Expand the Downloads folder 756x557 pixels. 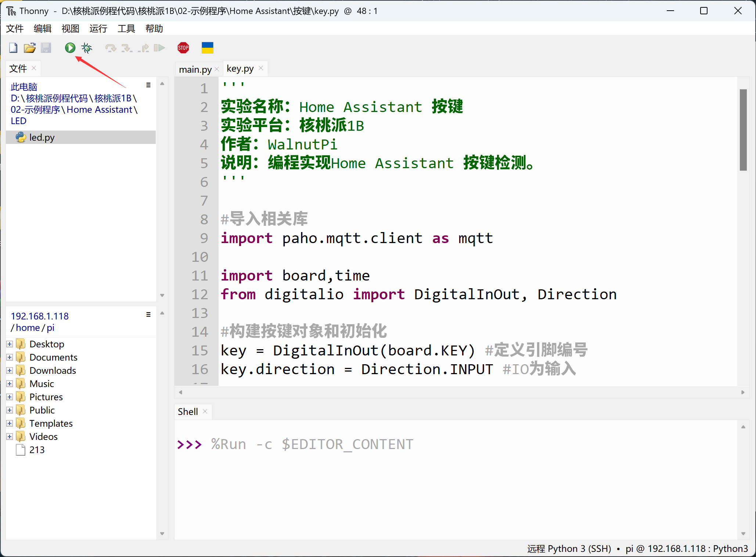[x=10, y=370]
